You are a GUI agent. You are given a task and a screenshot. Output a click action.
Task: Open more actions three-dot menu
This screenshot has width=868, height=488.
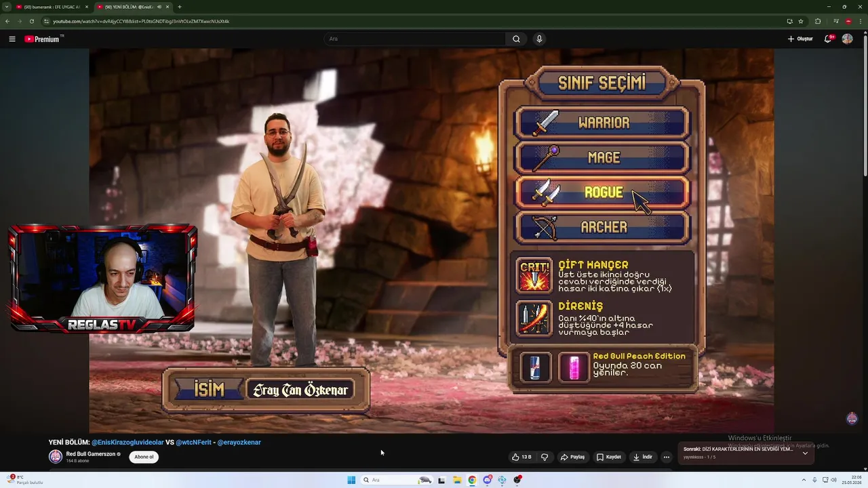coord(667,457)
